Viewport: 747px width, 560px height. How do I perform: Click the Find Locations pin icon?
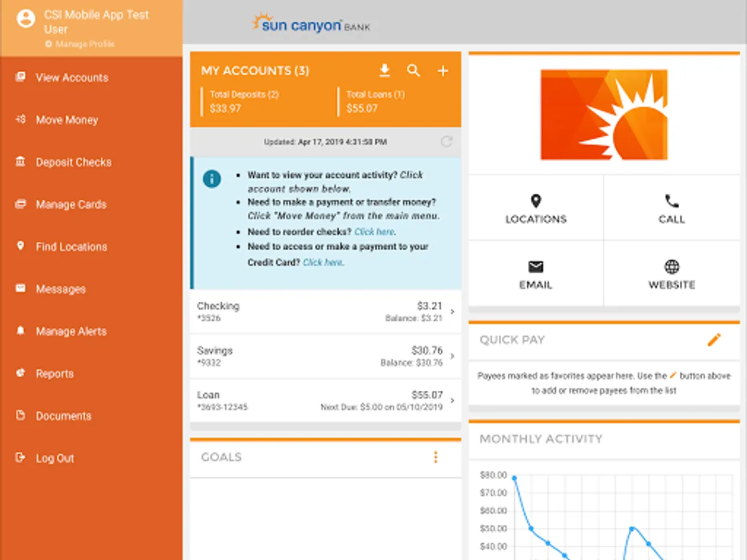pos(21,246)
